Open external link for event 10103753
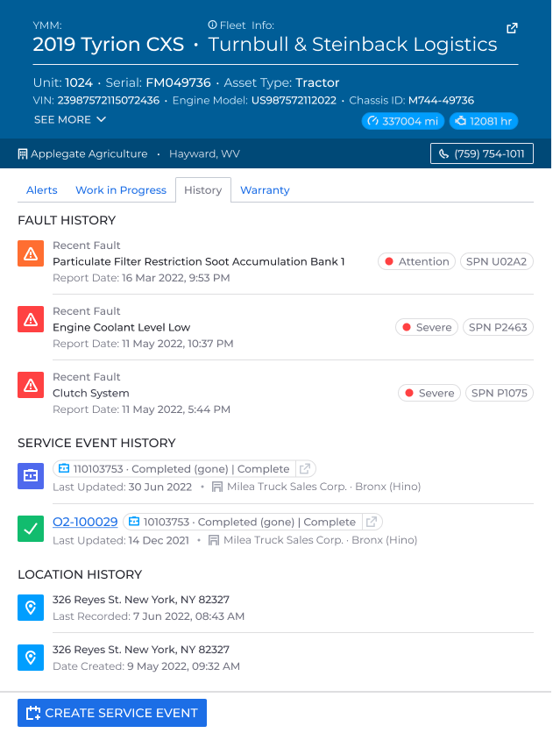Viewport: 560px width, 733px height. 372,522
